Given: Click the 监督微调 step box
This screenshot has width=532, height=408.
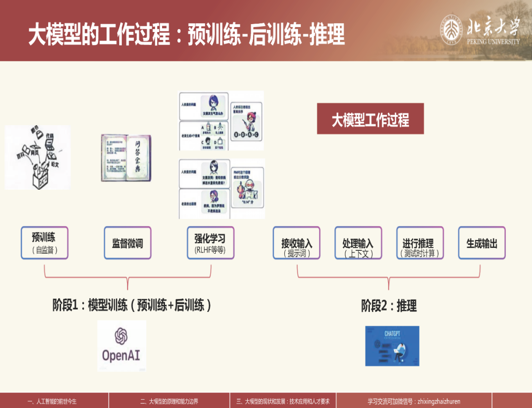Looking at the screenshot, I should (128, 243).
